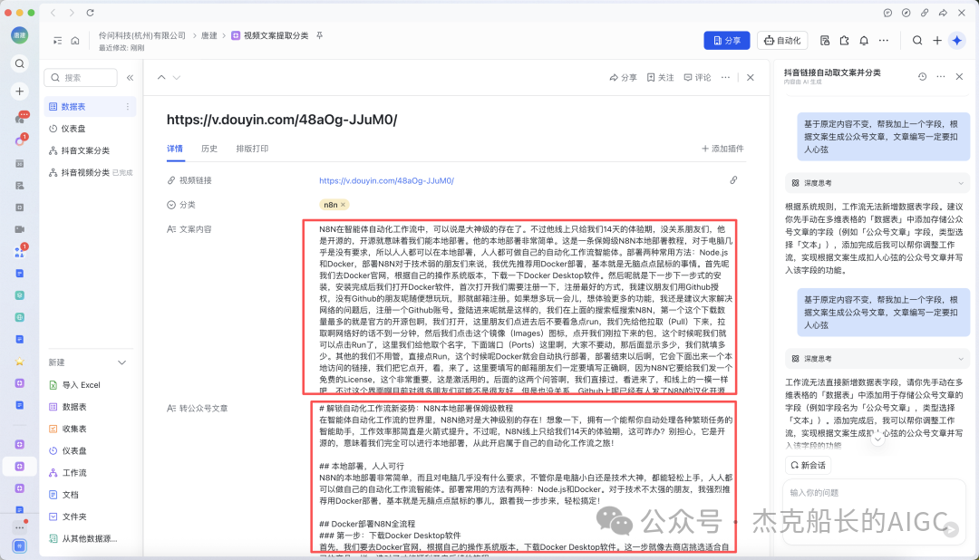979x560 pixels.
Task: Create new 工作流 under 新建
Action: tap(91, 473)
